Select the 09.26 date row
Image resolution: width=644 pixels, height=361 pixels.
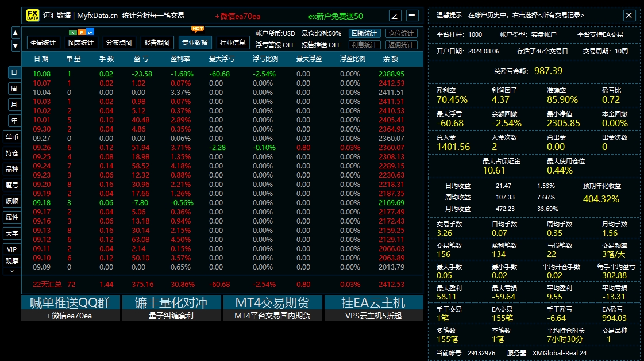tap(222, 148)
